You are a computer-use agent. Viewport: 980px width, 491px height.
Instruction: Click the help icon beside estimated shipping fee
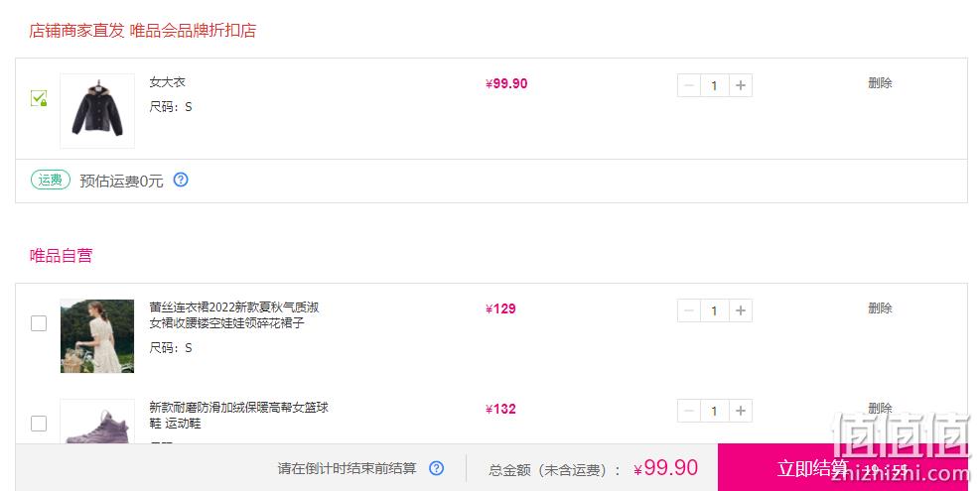(x=181, y=180)
